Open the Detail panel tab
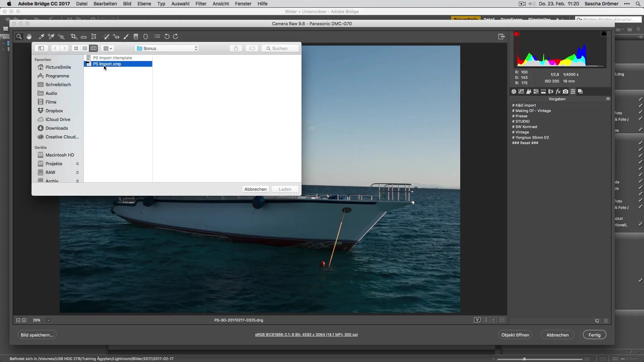644x362 pixels. tap(529, 92)
